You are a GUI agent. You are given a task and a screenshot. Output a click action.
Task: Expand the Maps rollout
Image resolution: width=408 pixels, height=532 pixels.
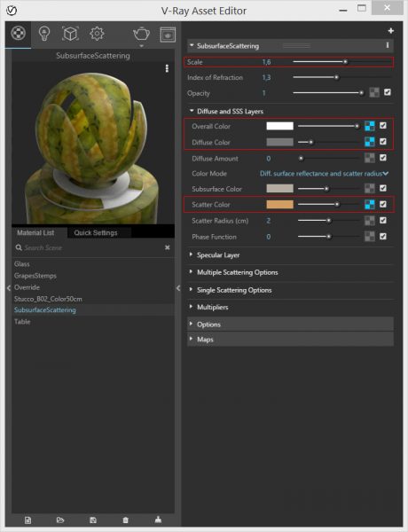pos(191,339)
